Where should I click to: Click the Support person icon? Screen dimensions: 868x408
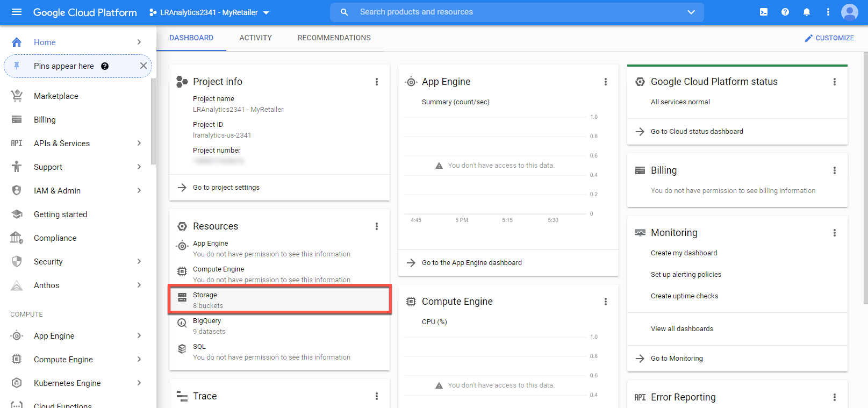coord(17,167)
